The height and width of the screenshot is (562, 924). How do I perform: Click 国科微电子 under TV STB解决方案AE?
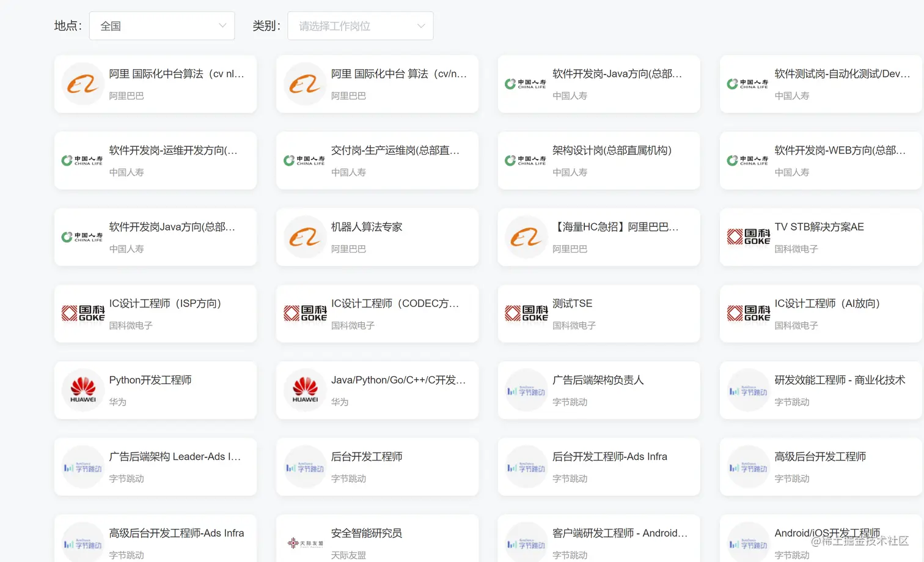796,249
